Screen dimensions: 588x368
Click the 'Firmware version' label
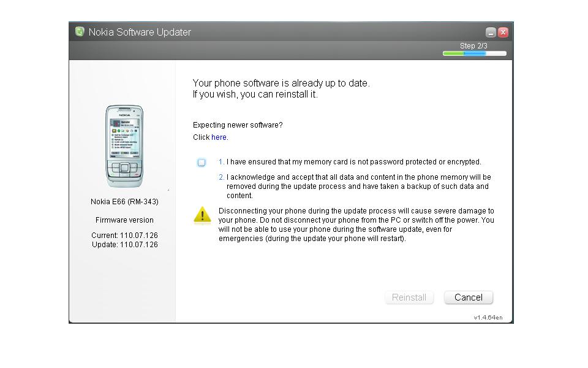(x=124, y=220)
